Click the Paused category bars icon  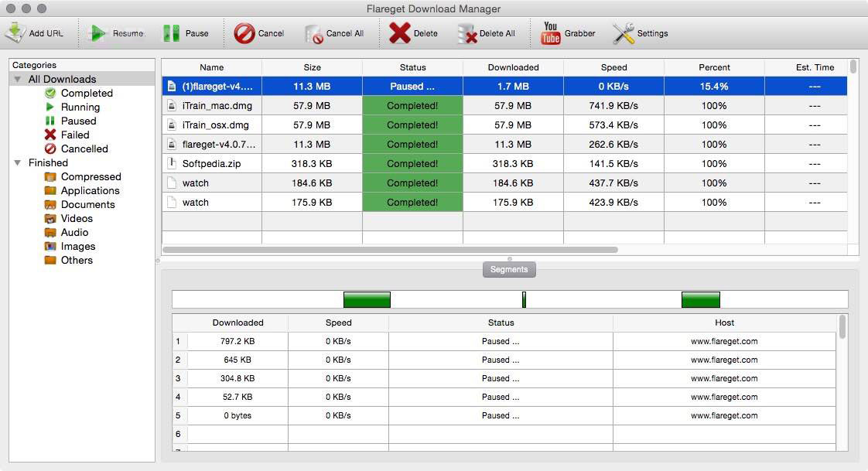click(x=50, y=121)
